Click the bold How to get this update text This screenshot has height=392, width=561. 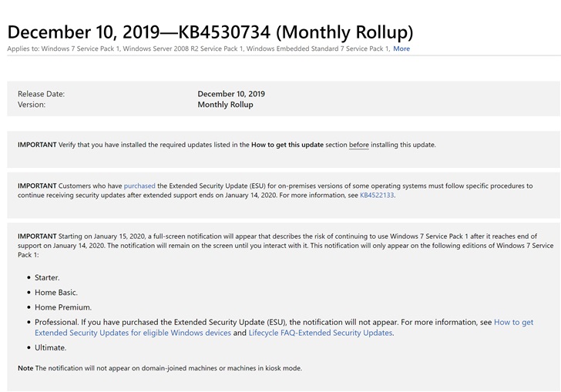click(x=287, y=145)
